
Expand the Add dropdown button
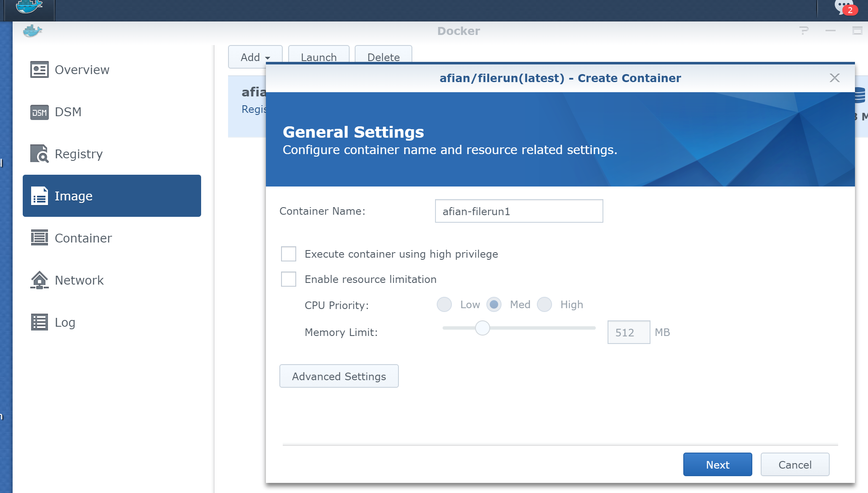(x=255, y=57)
